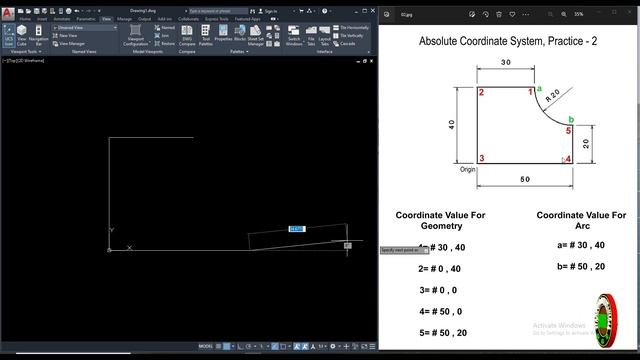This screenshot has width=640, height=360.
Task: Click favorite heart icon in Photos viewer
Action: tap(512, 14)
